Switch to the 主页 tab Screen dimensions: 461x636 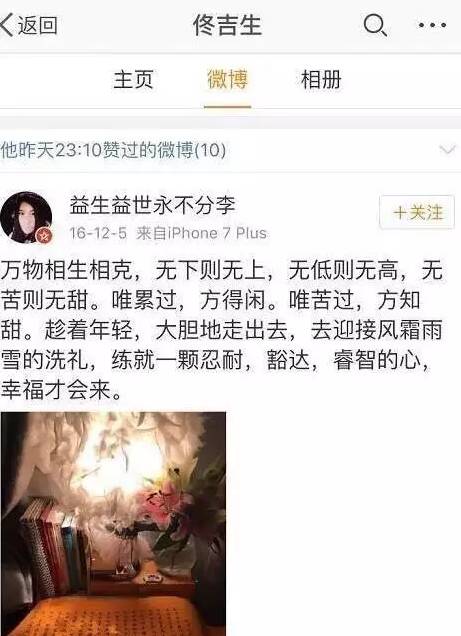(133, 80)
